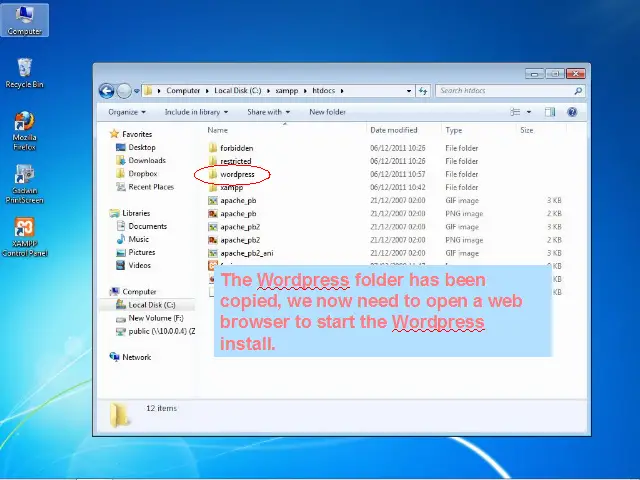Image resolution: width=640 pixels, height=480 pixels.
Task: Click the change view icon
Action: (516, 112)
